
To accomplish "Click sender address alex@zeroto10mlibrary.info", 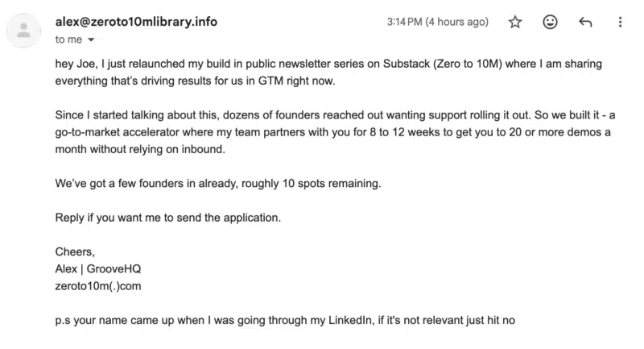I will pyautogui.click(x=136, y=22).
